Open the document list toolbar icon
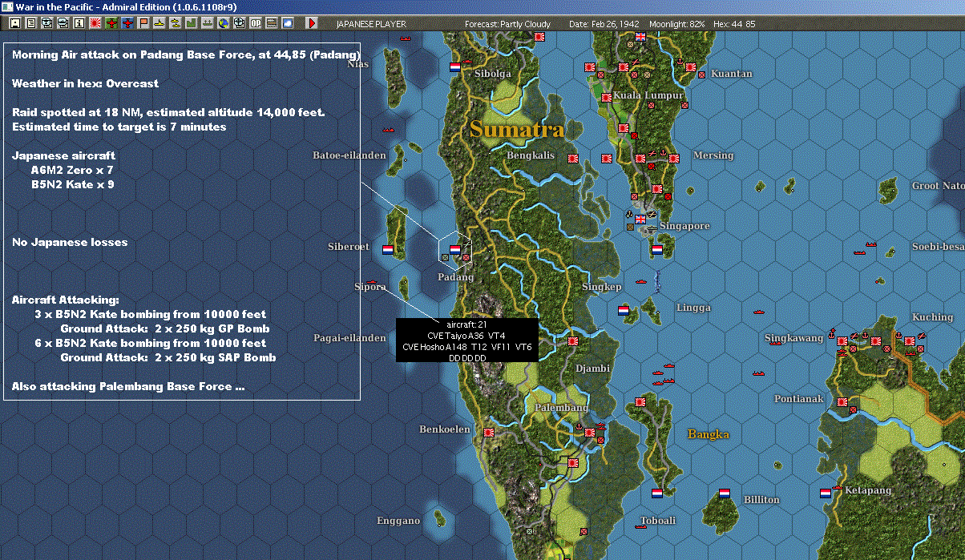Viewport: 965px width, 560px height. point(30,23)
